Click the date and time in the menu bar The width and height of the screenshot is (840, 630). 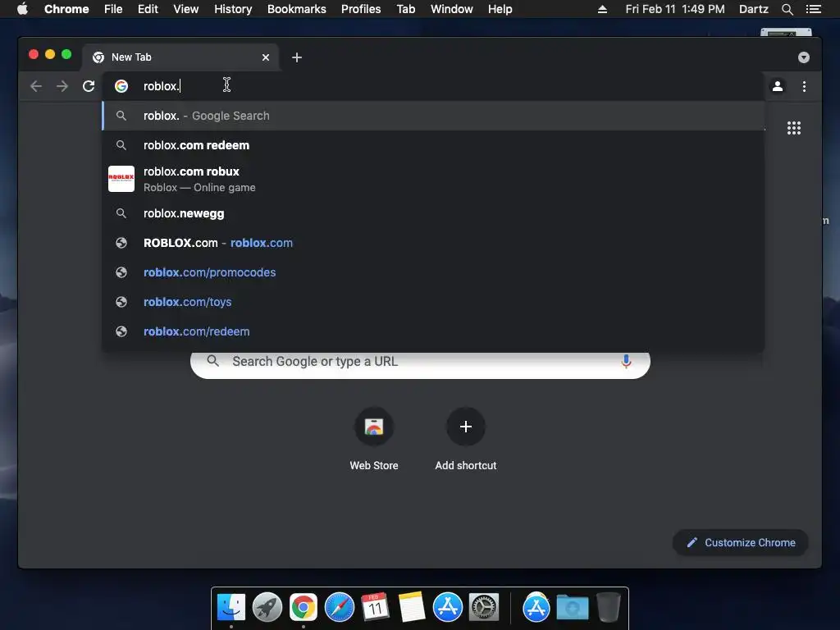coord(675,9)
